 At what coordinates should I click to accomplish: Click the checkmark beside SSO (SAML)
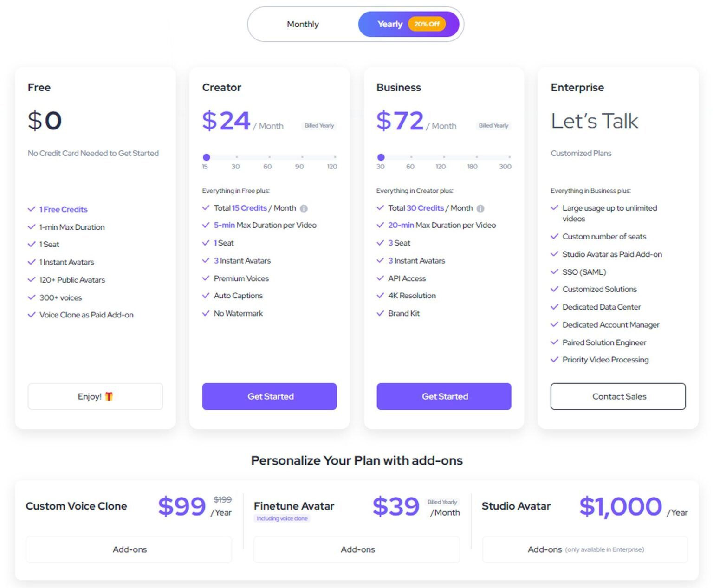click(554, 272)
